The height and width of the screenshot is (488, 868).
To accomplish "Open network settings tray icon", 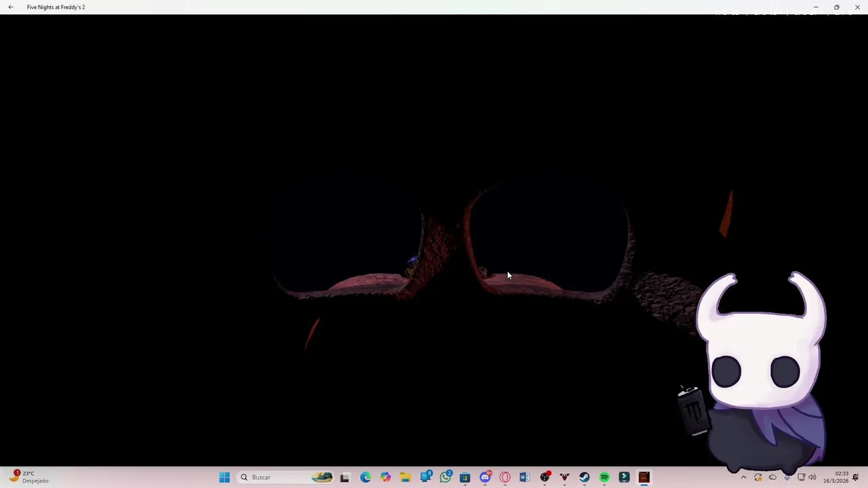I will coord(801,477).
